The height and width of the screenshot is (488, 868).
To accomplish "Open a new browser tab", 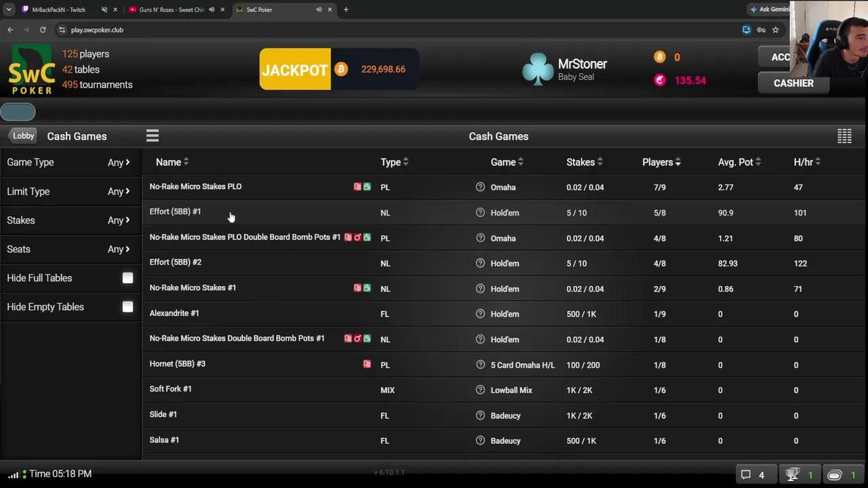I will click(346, 9).
